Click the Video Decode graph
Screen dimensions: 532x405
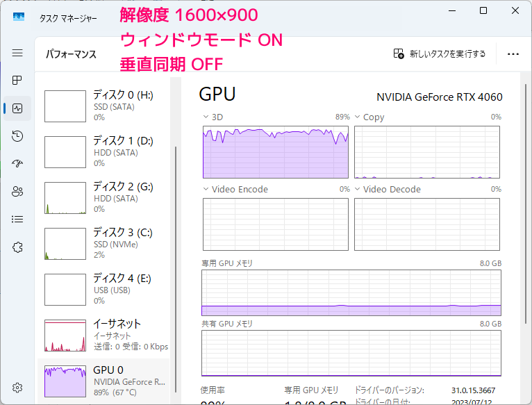tap(427, 224)
